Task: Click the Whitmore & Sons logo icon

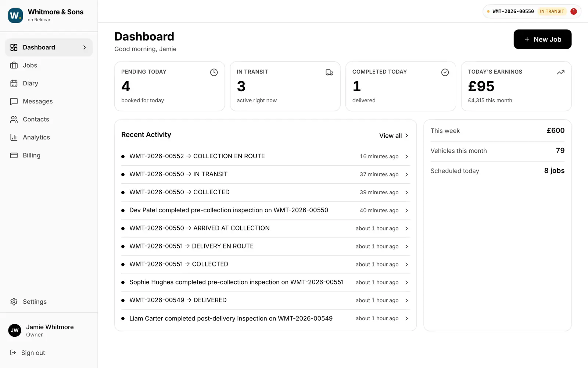Action: click(15, 15)
